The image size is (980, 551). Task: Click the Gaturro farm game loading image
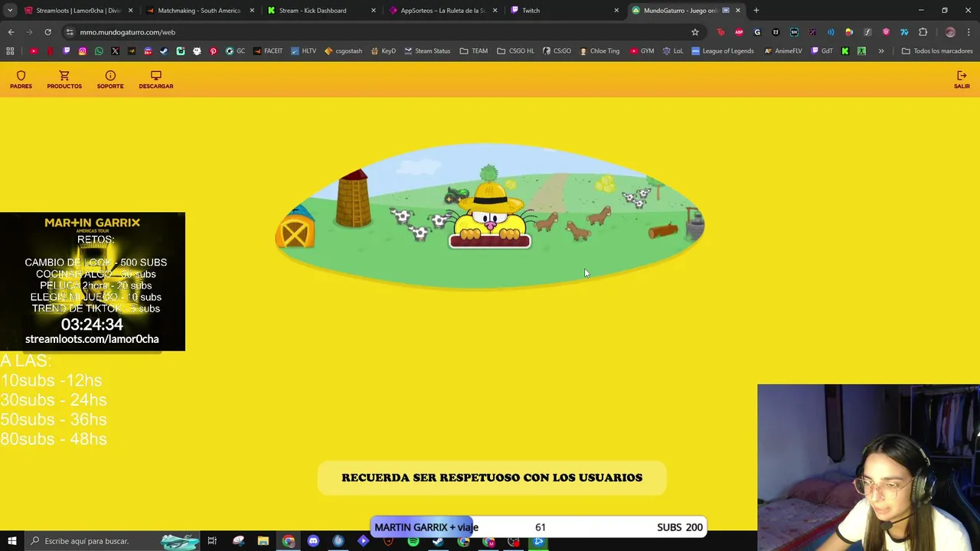490,217
